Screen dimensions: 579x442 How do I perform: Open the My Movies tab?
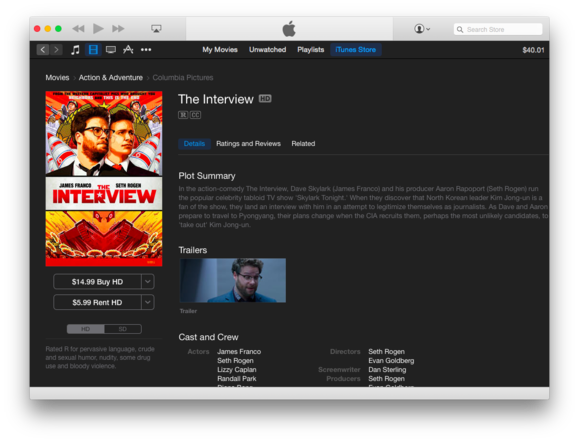(220, 49)
